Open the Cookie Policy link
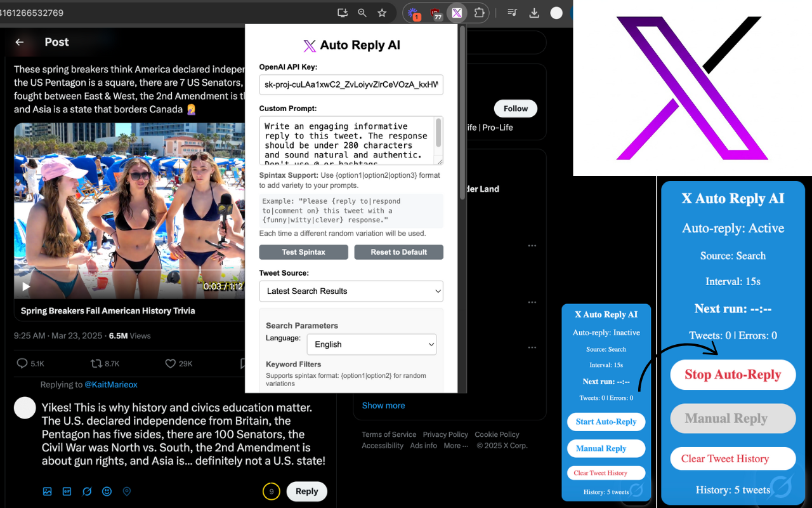Screen dimensions: 812x508 click(x=497, y=434)
